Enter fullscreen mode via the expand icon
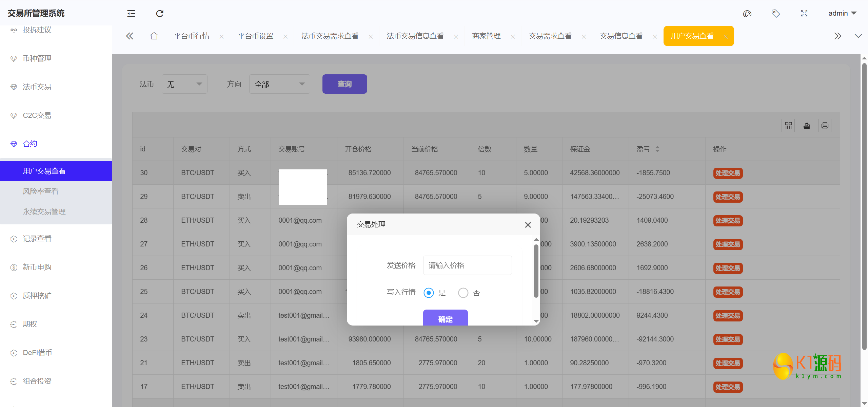This screenshot has height=407, width=868. (x=804, y=13)
